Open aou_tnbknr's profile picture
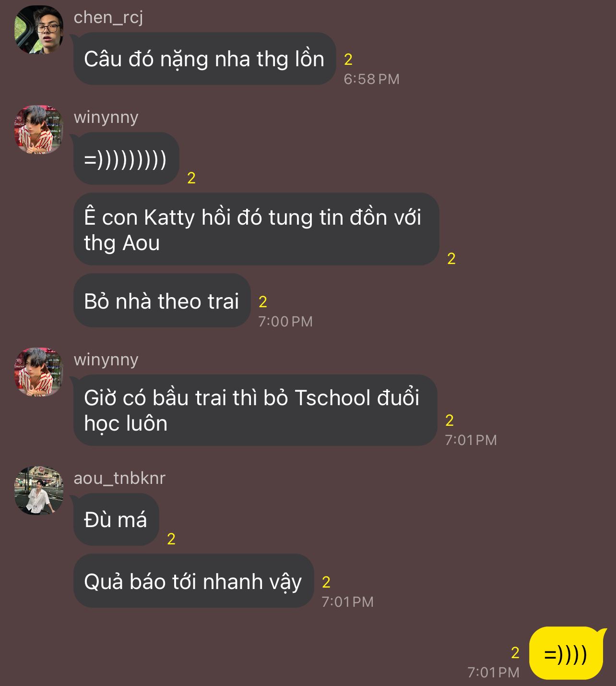616x686 pixels. pos(39,491)
